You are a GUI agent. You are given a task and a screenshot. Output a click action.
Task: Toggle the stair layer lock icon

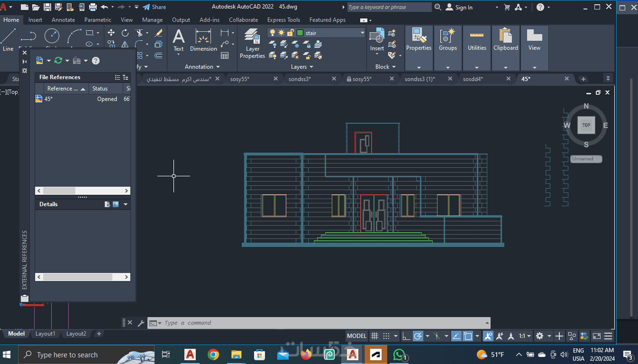(x=290, y=33)
